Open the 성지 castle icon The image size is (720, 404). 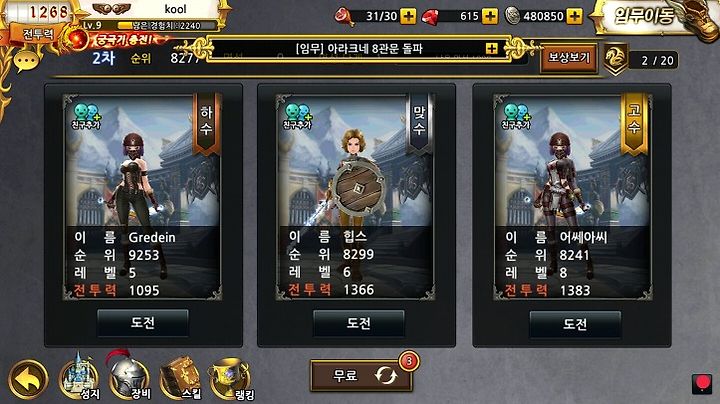80,377
